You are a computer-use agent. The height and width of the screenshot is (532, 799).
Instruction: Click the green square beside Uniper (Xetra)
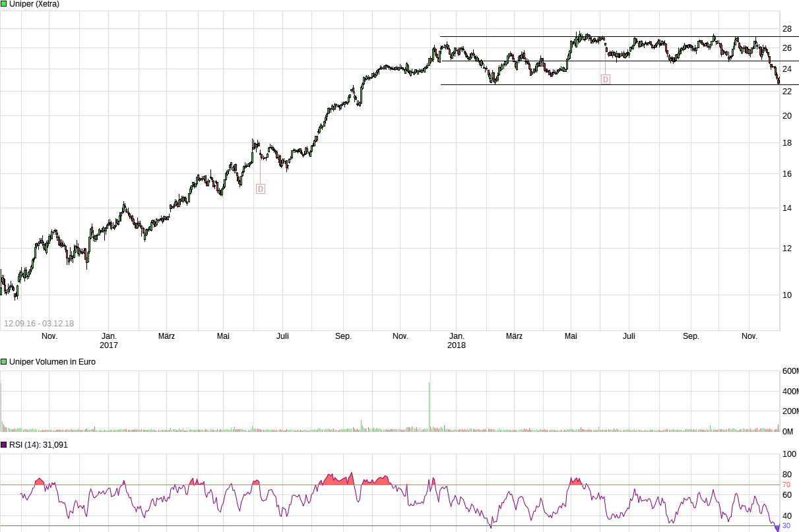pyautogui.click(x=4, y=4)
